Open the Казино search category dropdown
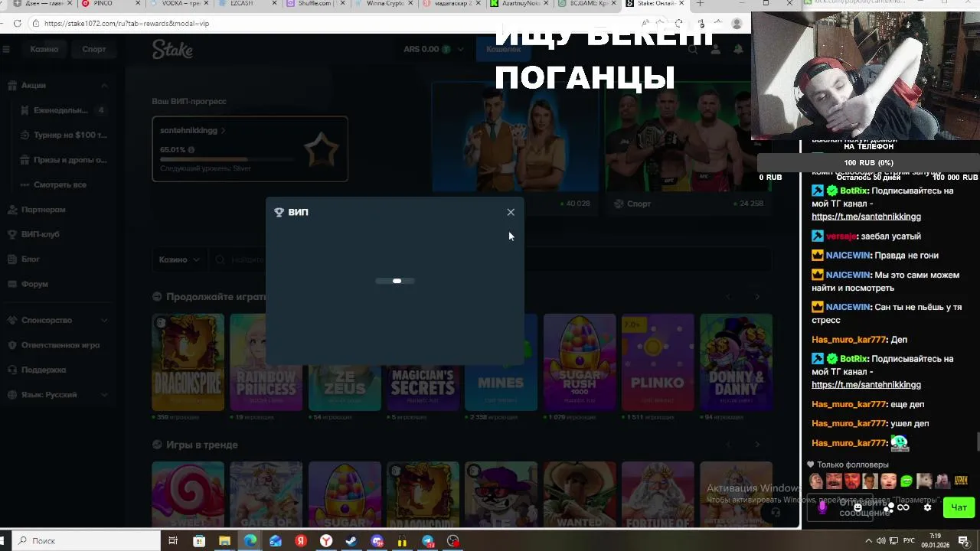 point(180,259)
